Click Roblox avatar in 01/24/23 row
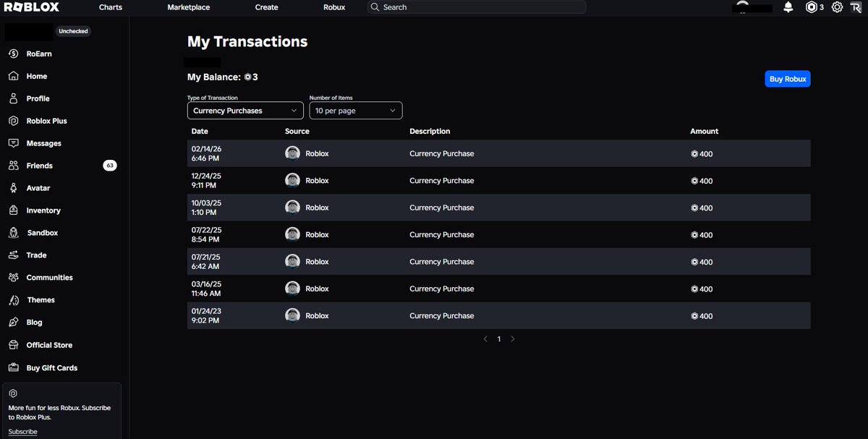The height and width of the screenshot is (439, 868). click(292, 315)
